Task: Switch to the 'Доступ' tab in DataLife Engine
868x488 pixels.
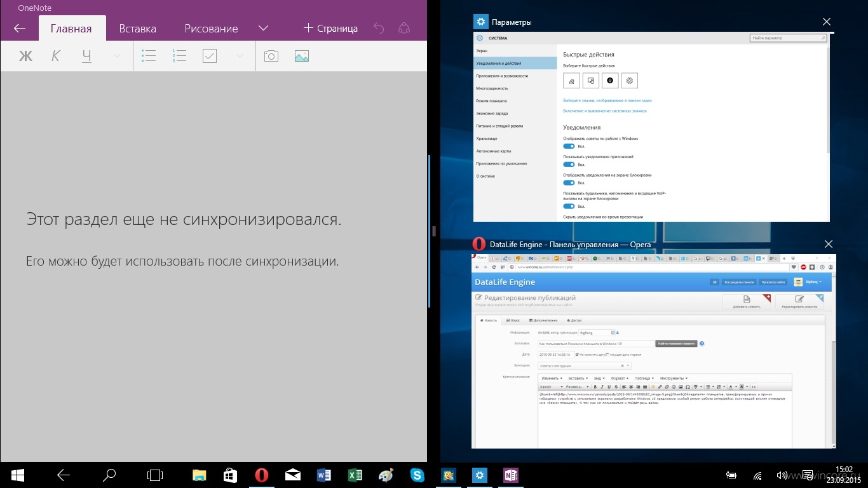Action: click(573, 320)
